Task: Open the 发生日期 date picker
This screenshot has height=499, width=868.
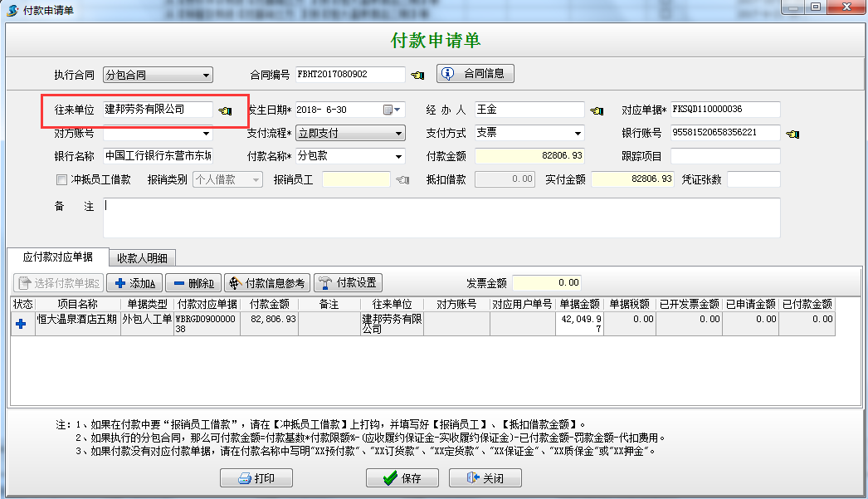Action: point(390,110)
